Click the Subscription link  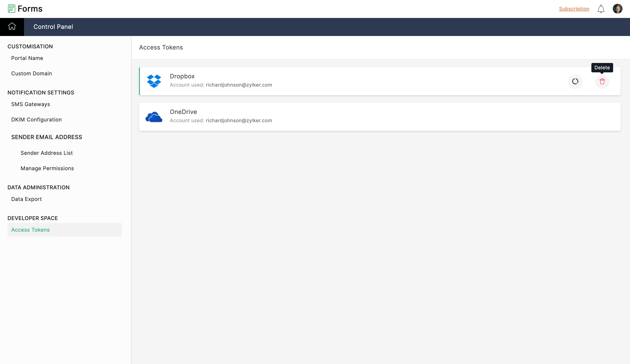click(574, 9)
